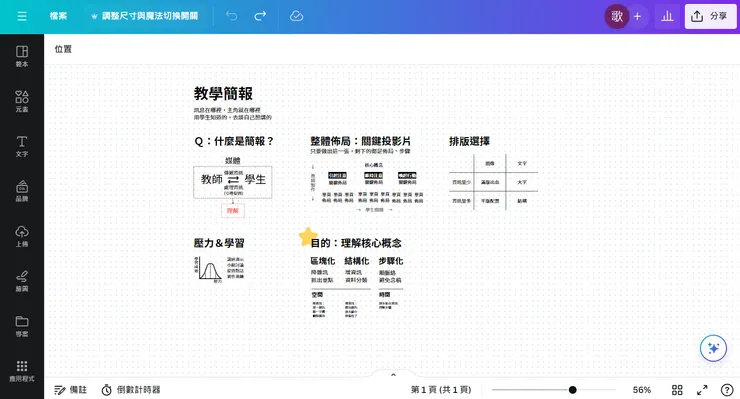Screen dimensions: 740x399
Task: Open the 專案 projects sidebar panel
Action: [22, 326]
